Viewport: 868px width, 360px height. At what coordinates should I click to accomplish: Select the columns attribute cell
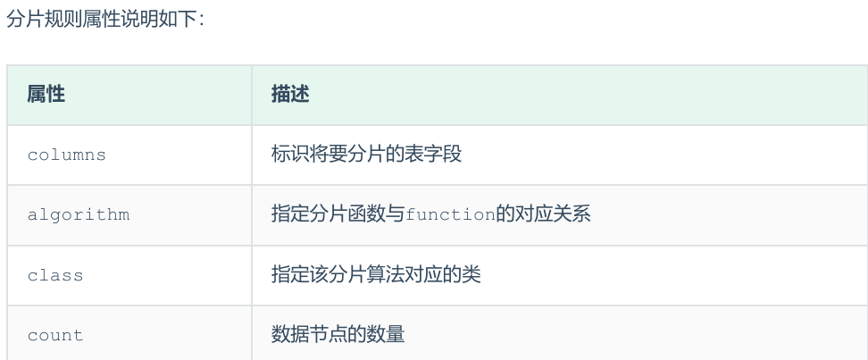[x=67, y=155]
